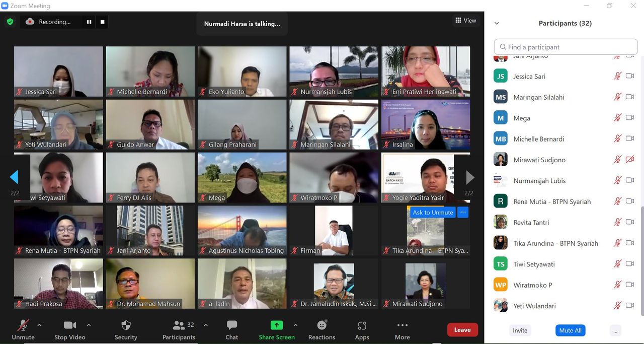Screen dimensions: 644x344
Task: Click video icon for Tiwi Setyawati row
Action: (x=630, y=264)
